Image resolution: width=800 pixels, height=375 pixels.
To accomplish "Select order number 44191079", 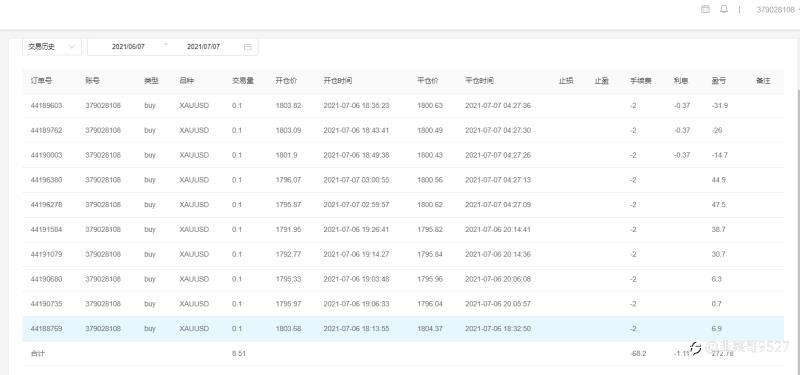I will (x=46, y=254).
